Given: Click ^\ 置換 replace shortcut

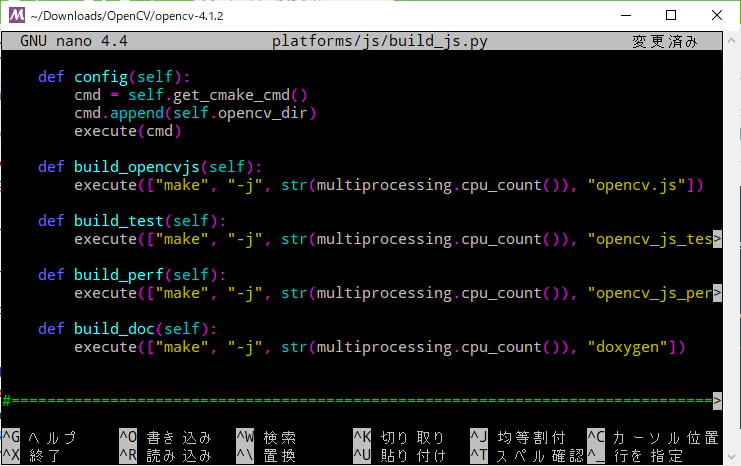Looking at the screenshot, I should (267, 455).
